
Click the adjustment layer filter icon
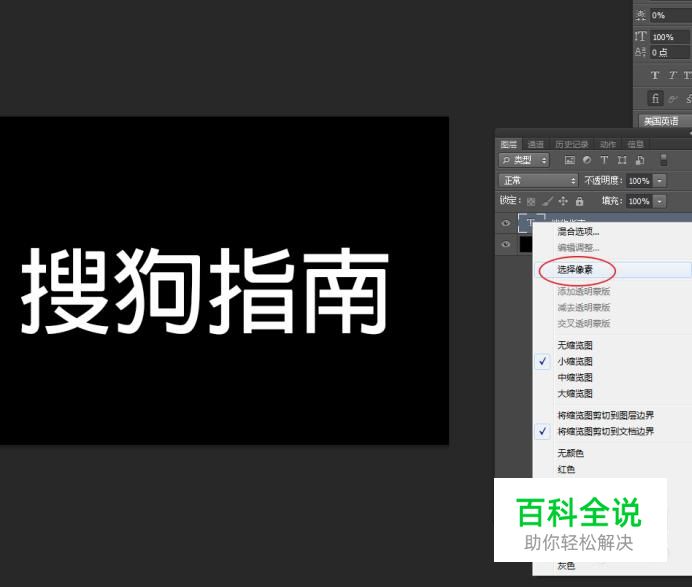(x=587, y=160)
